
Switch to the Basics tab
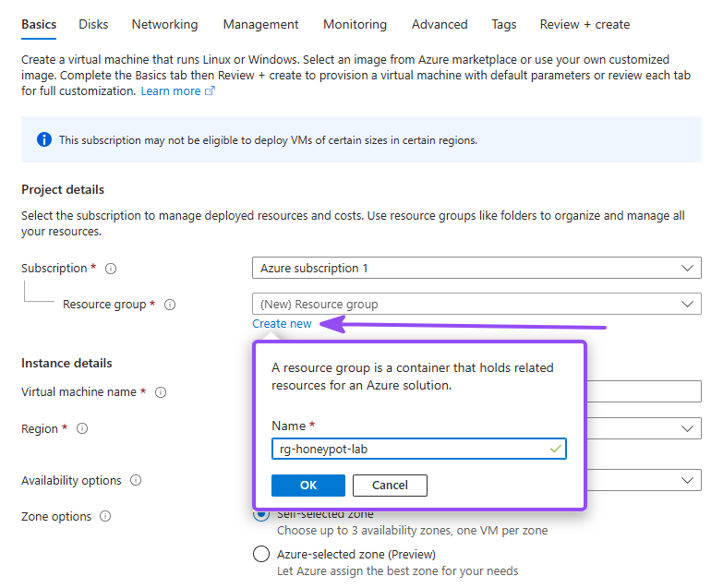39,25
